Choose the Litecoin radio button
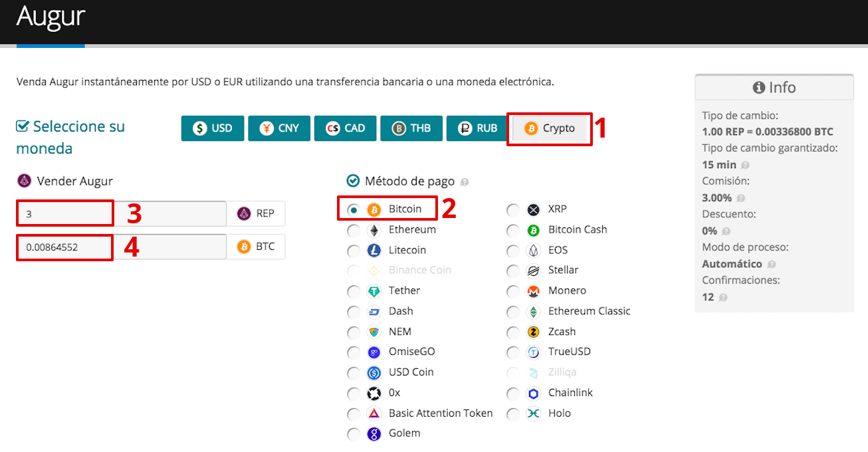This screenshot has width=868, height=452. click(x=354, y=251)
